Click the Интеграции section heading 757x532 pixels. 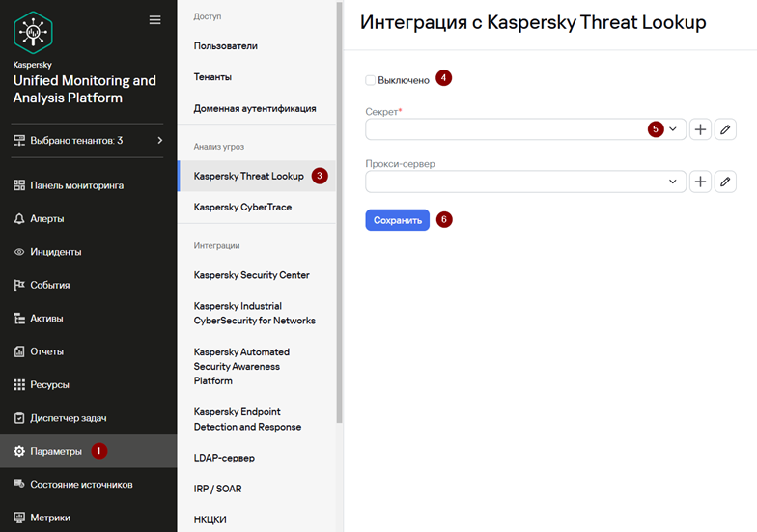pyautogui.click(x=216, y=245)
